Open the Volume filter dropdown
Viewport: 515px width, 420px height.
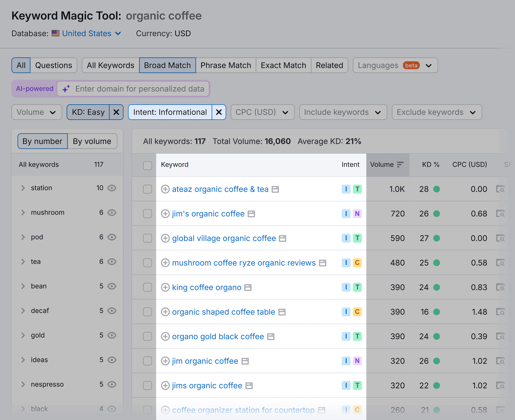(37, 112)
